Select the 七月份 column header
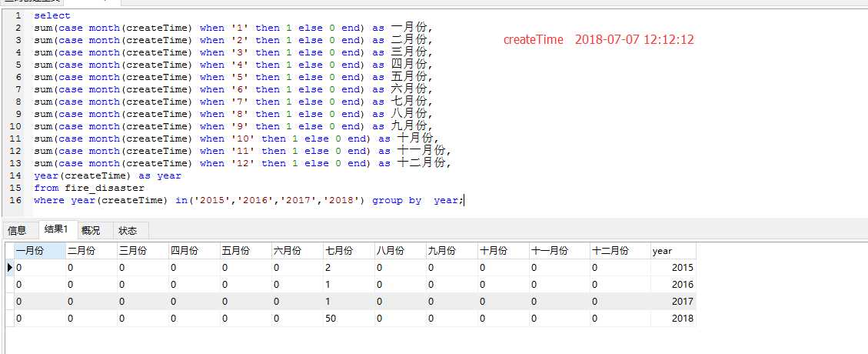Viewport: 868px width, 354px height. [x=348, y=250]
